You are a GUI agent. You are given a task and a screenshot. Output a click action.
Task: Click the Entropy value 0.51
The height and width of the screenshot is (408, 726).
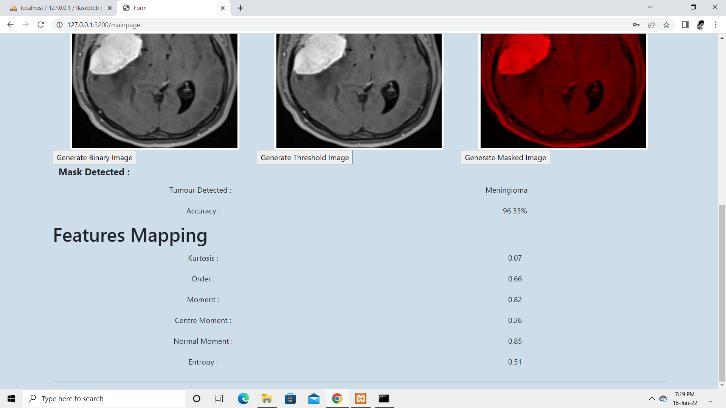[515, 362]
